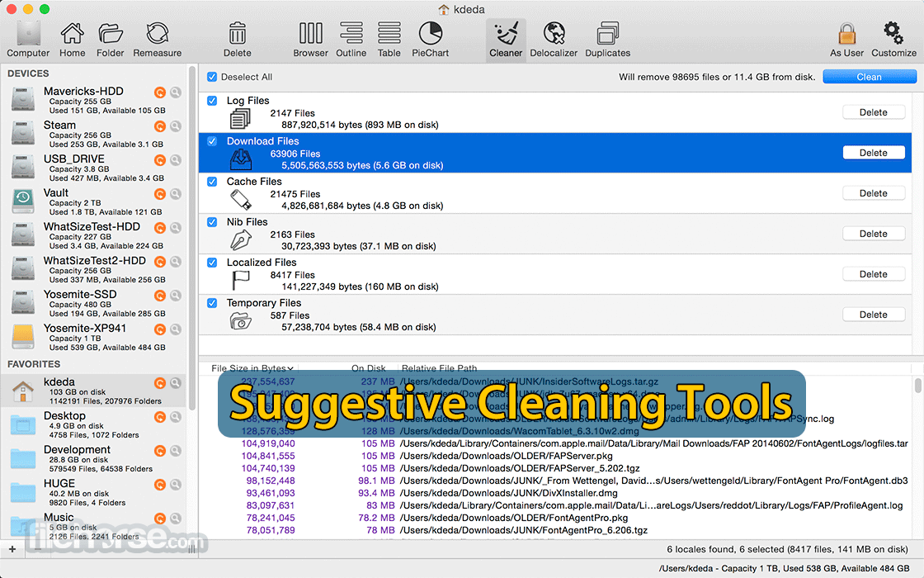Viewport: 924px width, 578px height.
Task: Remeasure the current folder
Action: click(x=158, y=40)
